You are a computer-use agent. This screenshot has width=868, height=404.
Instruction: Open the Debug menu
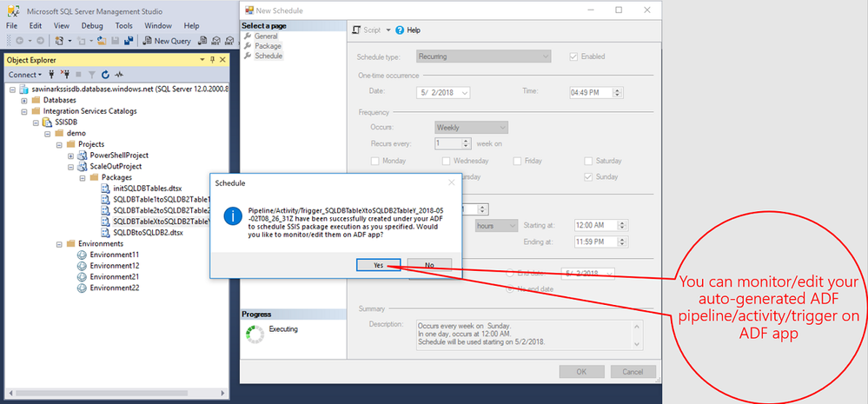(x=92, y=25)
